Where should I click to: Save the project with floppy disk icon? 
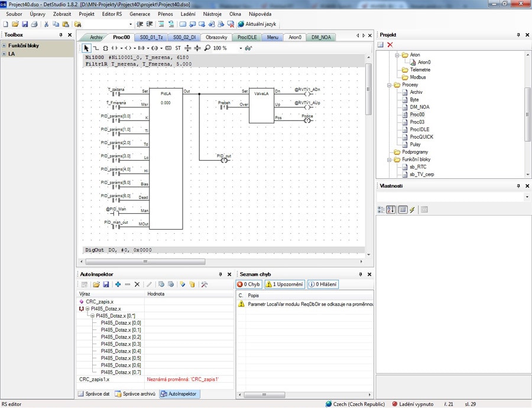point(25,24)
